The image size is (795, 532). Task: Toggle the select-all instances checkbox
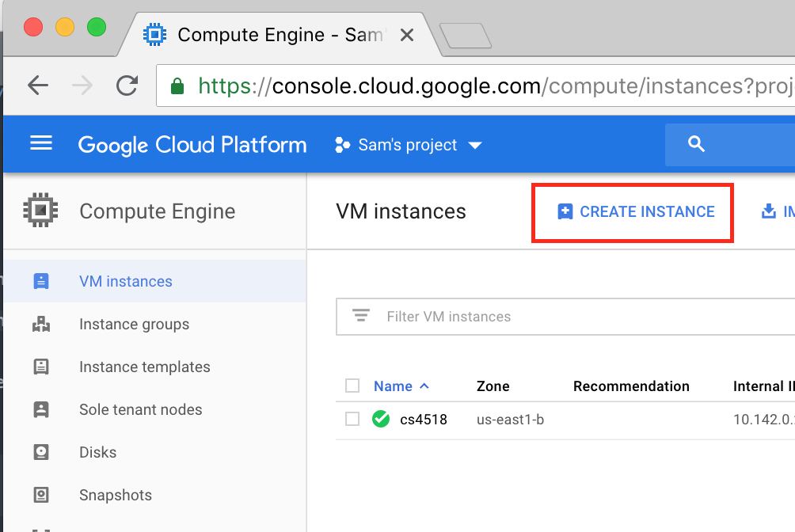point(352,386)
